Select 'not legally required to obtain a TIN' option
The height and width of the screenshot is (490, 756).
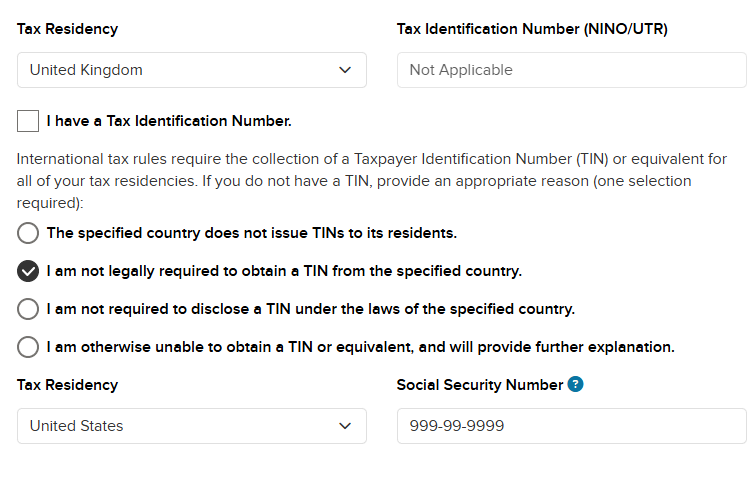28,271
